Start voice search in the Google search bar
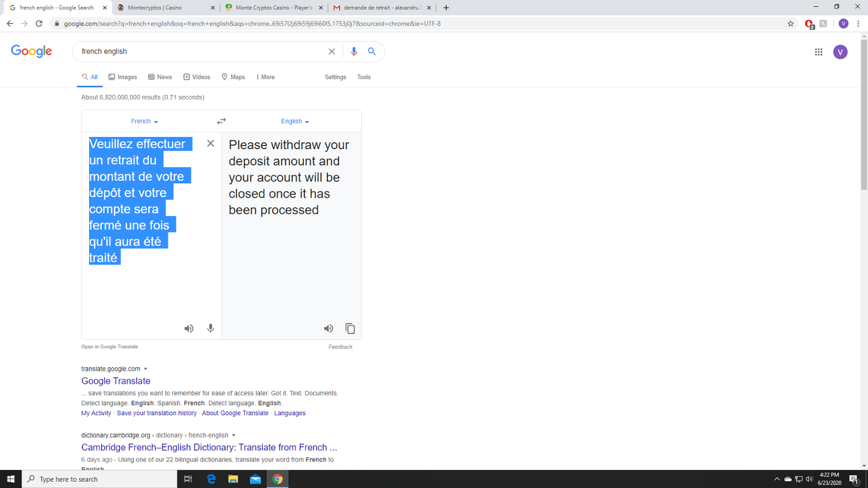This screenshot has height=488, width=868. coord(354,51)
